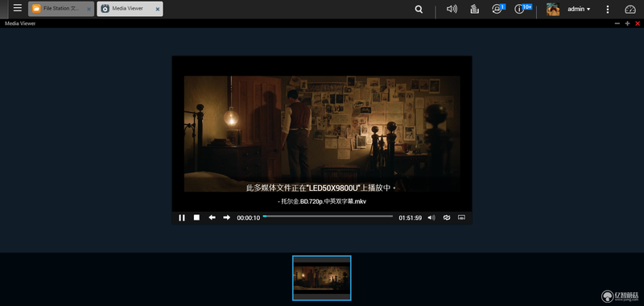Open the network streaming device icon
644x306 pixels.
tap(461, 217)
